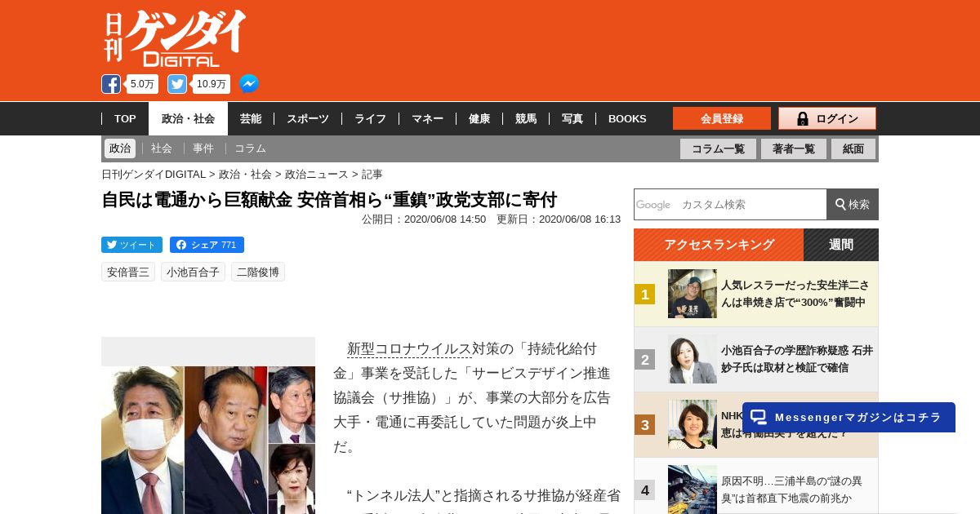The image size is (980, 514).
Task: Click the Twitter 10.9万 count bubble
Action: [212, 84]
